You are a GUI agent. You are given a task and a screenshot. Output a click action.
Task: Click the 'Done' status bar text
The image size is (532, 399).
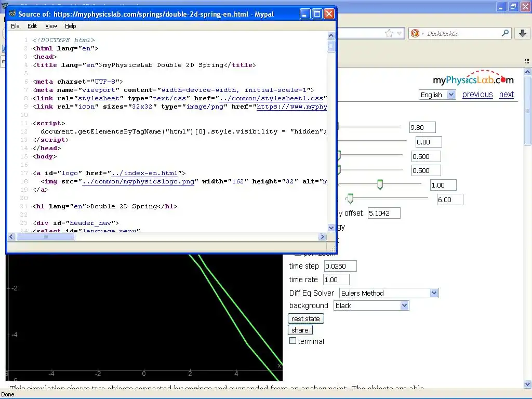8,394
